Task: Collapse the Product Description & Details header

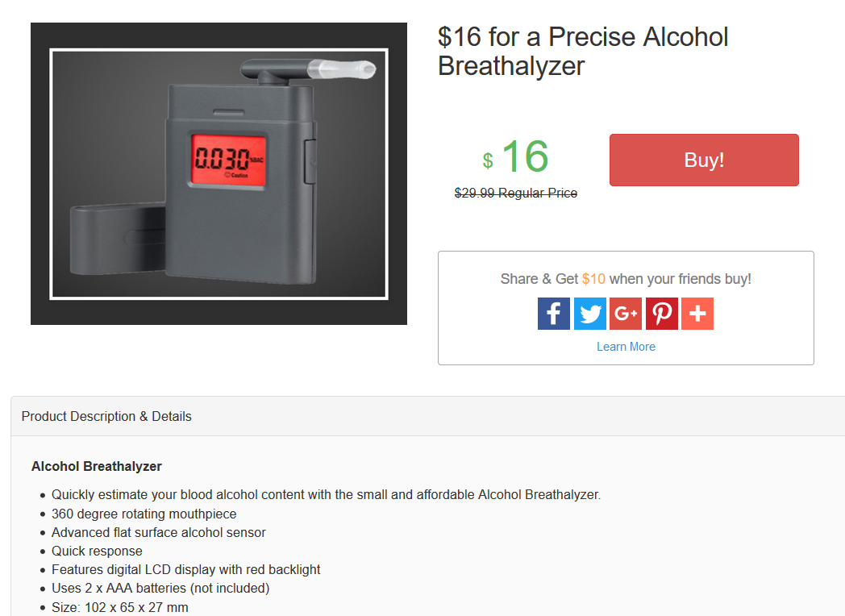Action: [x=106, y=417]
